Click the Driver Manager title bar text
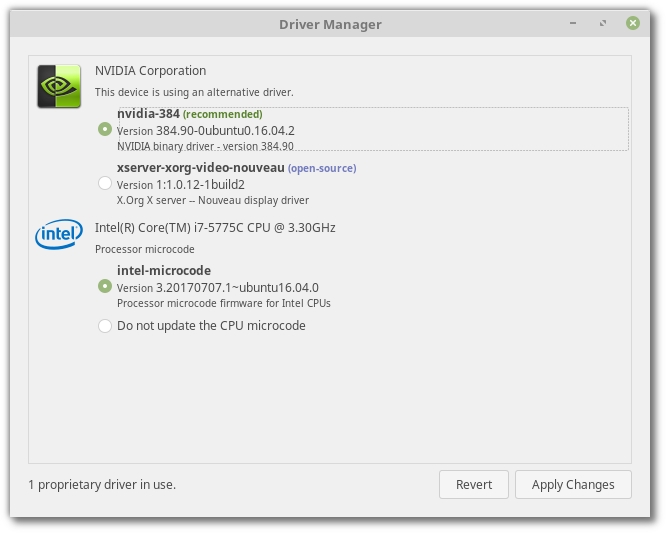Viewport: 666px width, 533px height. [330, 24]
